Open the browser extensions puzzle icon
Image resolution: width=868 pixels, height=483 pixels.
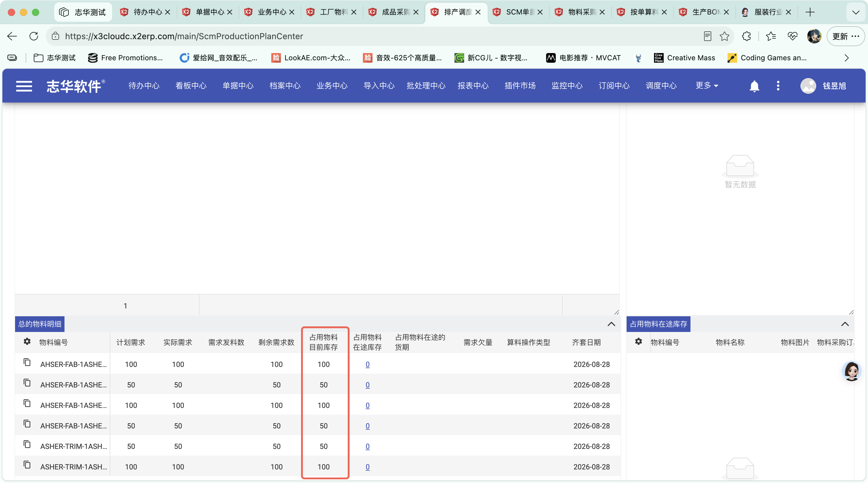point(746,36)
